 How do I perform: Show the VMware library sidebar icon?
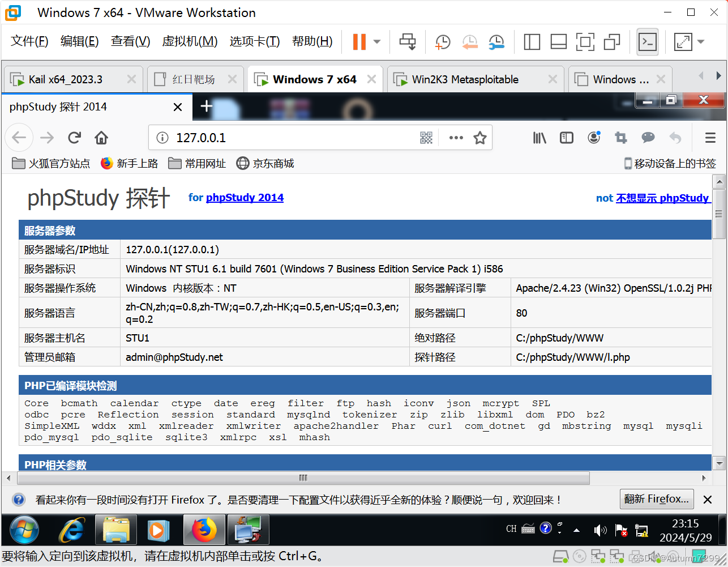tap(532, 41)
